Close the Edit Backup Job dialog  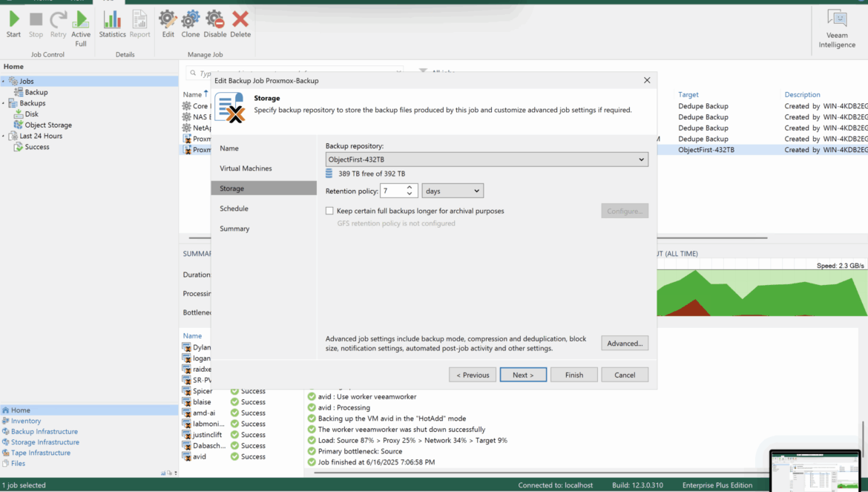(647, 80)
